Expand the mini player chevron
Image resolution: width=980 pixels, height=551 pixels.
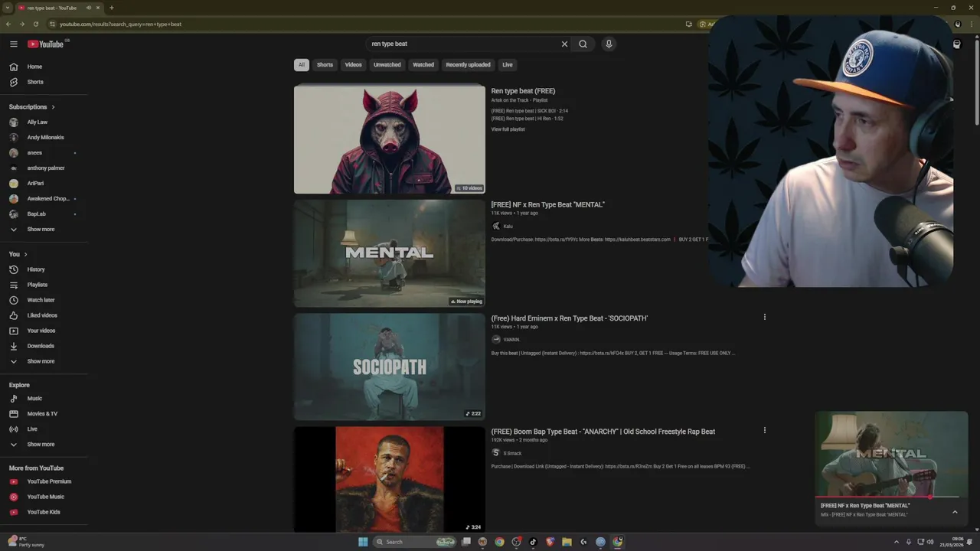955,512
